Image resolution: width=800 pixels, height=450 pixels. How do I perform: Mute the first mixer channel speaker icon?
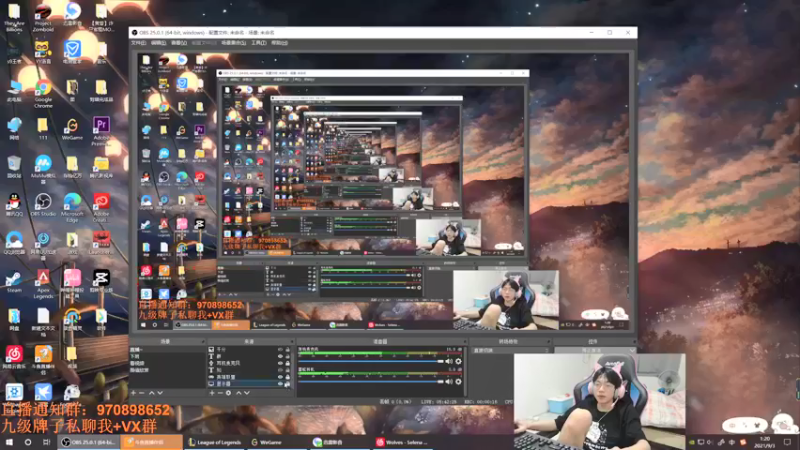click(449, 361)
